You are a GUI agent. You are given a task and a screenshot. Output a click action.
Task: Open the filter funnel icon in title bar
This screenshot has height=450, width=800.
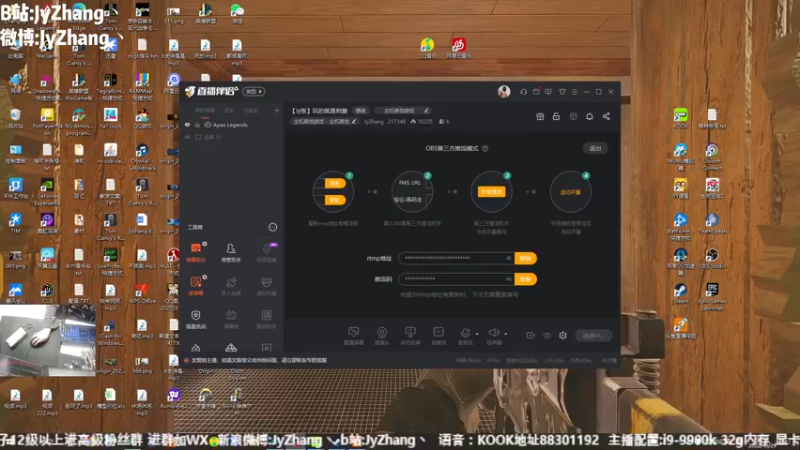coord(562,92)
